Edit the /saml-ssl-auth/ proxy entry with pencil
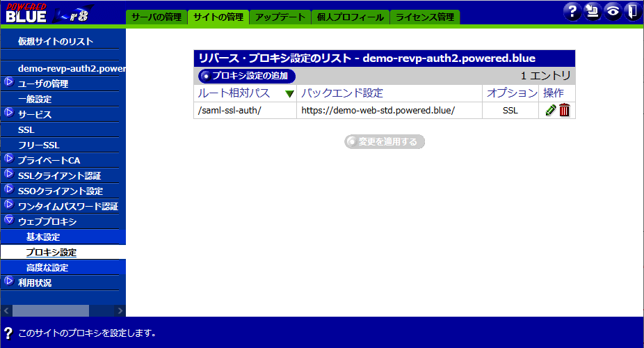 point(550,110)
